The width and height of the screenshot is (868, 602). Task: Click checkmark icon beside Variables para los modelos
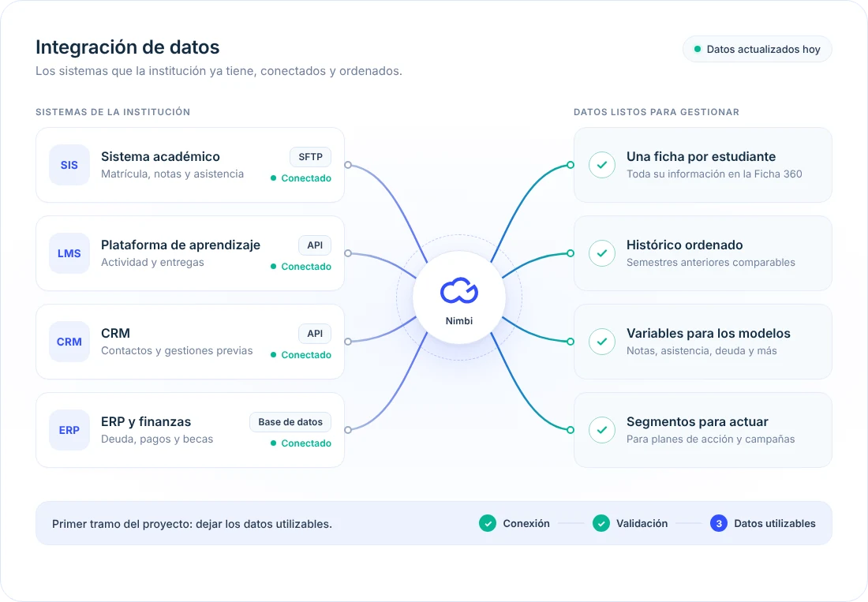602,342
